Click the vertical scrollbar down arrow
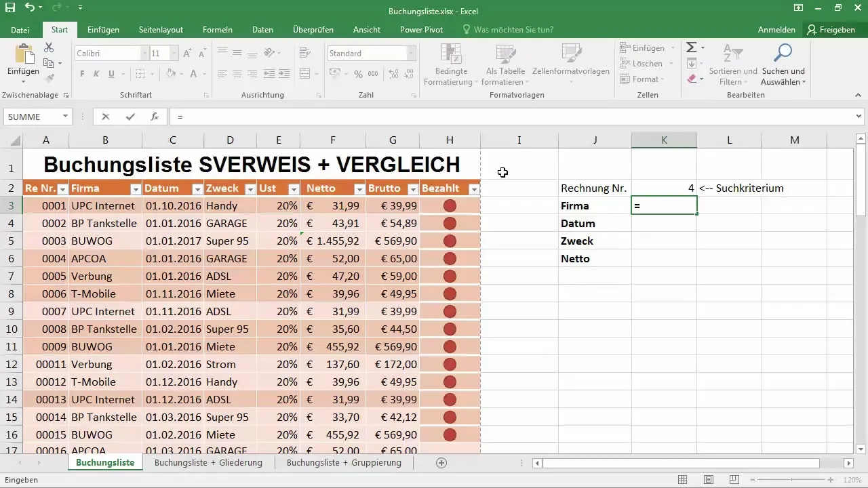The width and height of the screenshot is (868, 488). [861, 449]
